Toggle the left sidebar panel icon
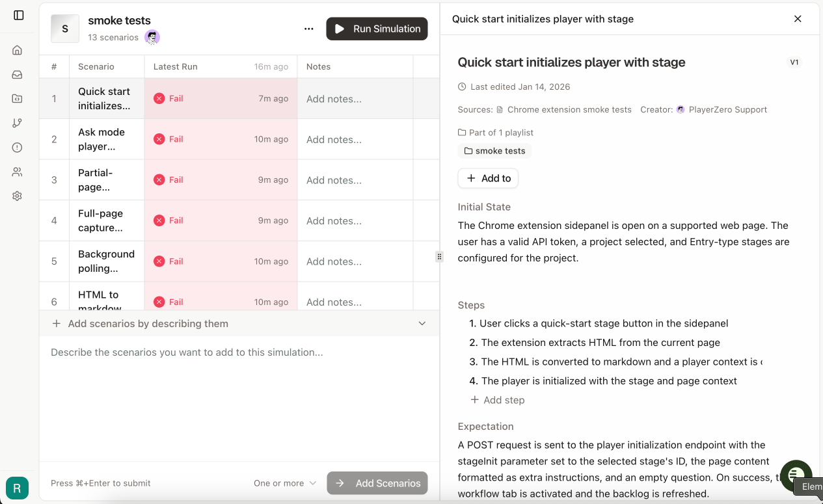The image size is (823, 504). (x=19, y=15)
